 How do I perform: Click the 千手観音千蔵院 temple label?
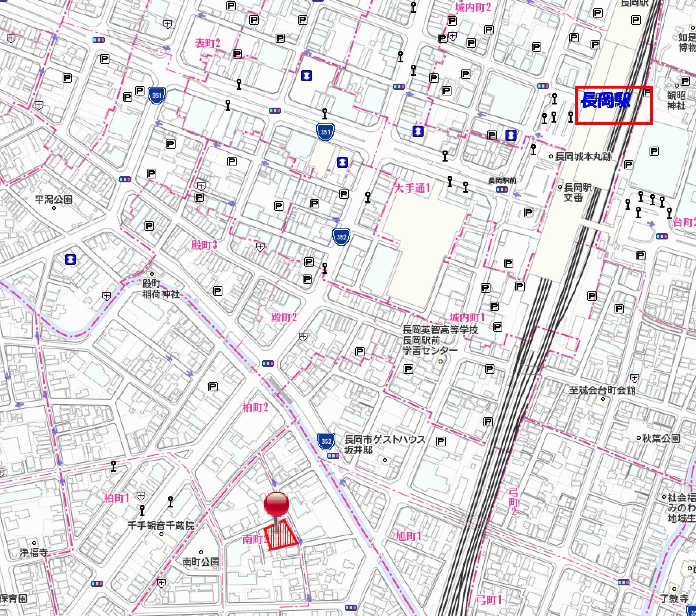click(161, 525)
